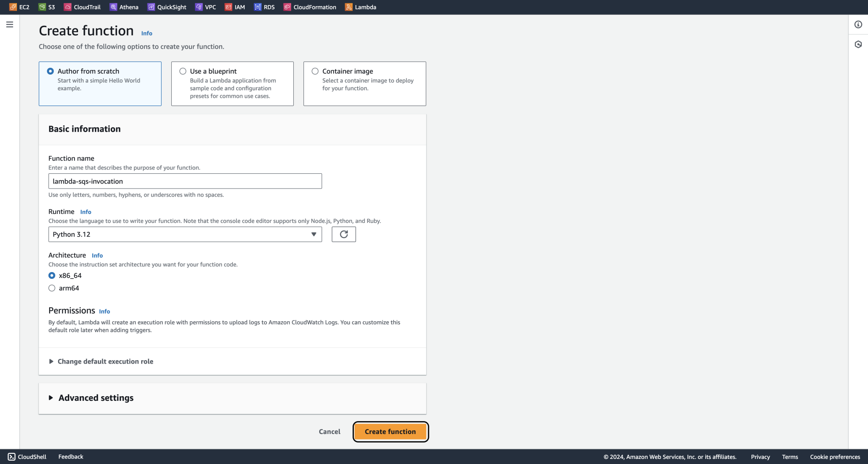The image size is (868, 464).
Task: Select the Use a blueprint option
Action: tap(183, 71)
